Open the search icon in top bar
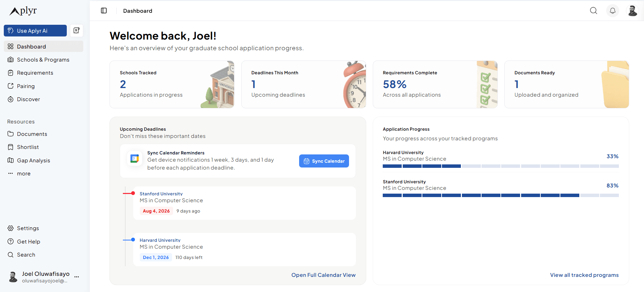This screenshot has height=292, width=644. click(594, 11)
